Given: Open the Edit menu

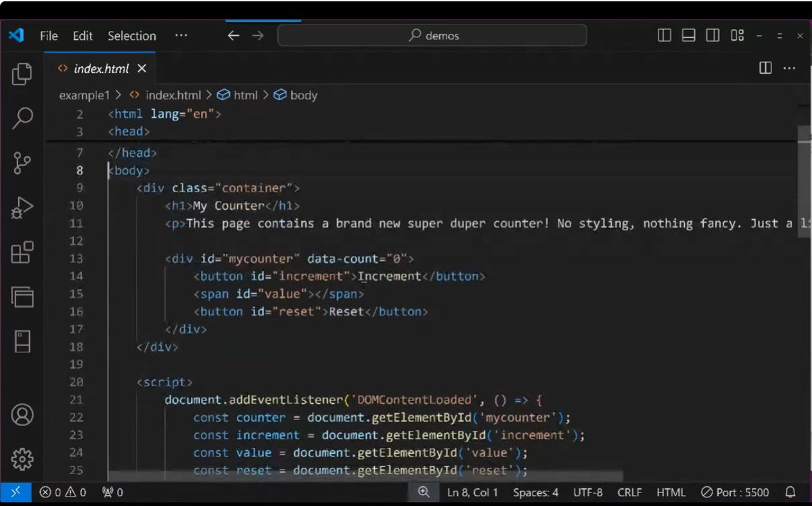Looking at the screenshot, I should tap(83, 36).
